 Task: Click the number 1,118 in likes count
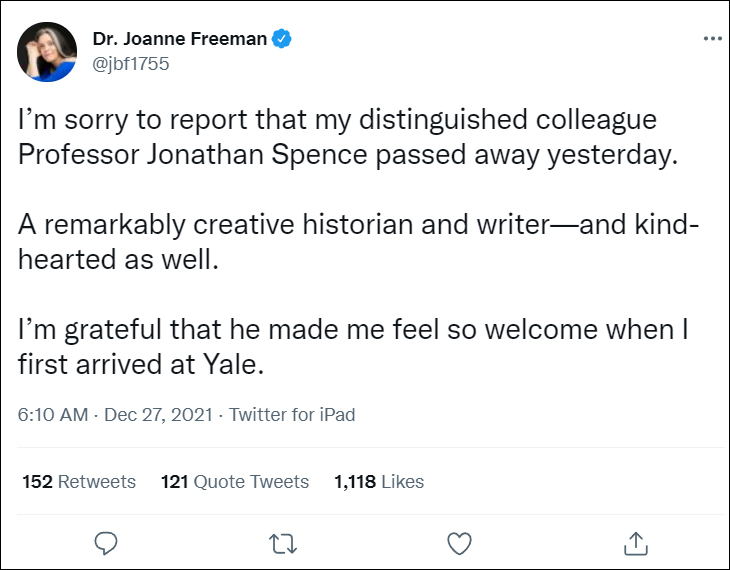pos(355,482)
